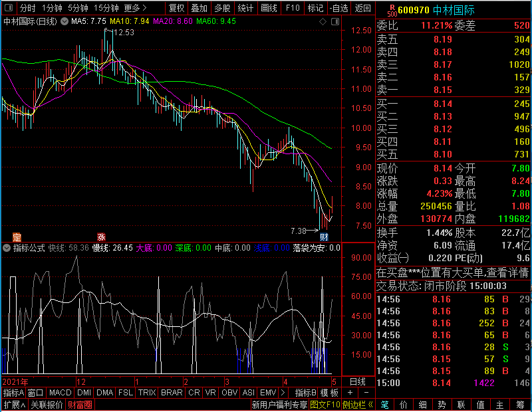
Task: Activate the 画线 drawing tool
Action: [269, 8]
